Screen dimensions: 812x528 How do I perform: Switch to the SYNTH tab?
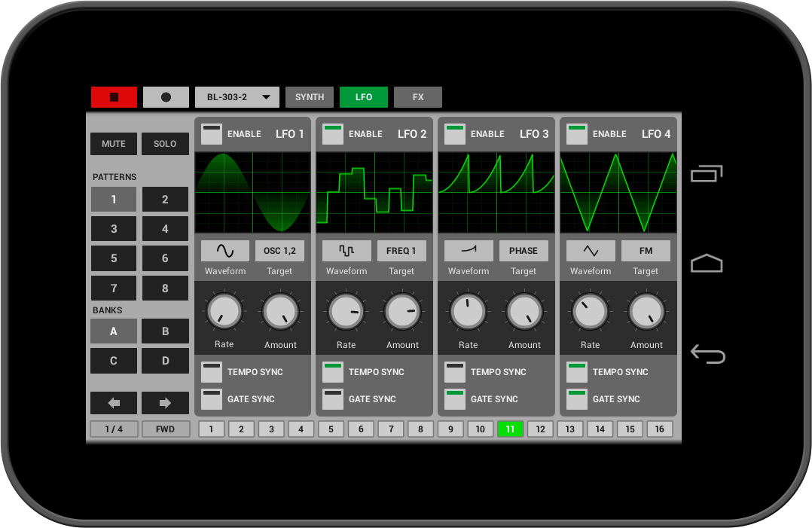[310, 97]
